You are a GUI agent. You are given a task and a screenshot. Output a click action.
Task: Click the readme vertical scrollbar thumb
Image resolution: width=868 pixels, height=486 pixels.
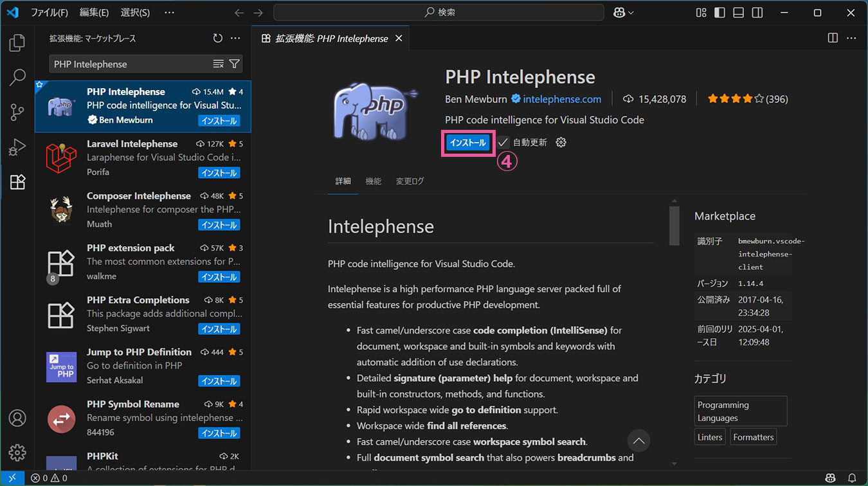[674, 226]
